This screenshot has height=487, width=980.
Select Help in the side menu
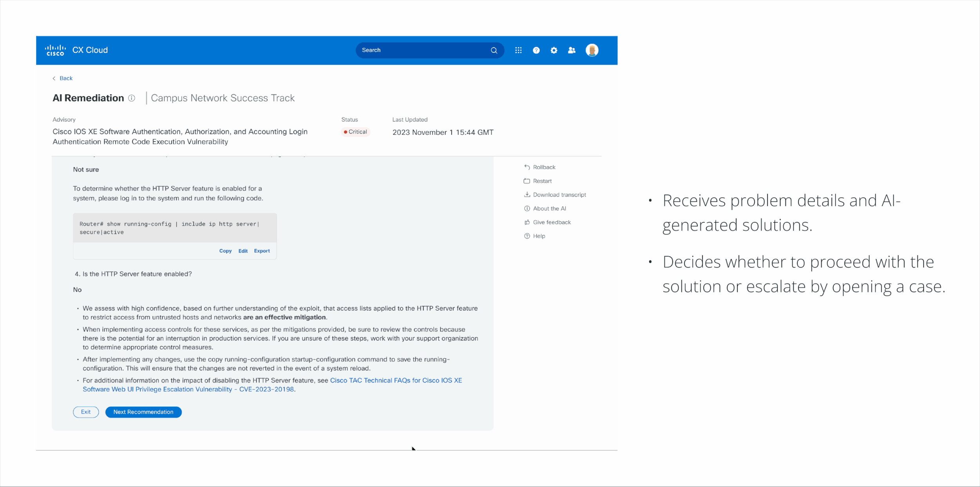tap(539, 236)
